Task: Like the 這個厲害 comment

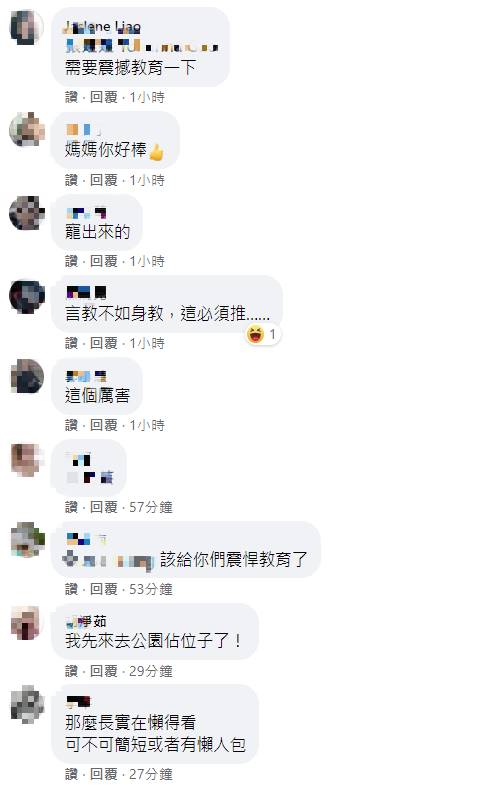Action: (x=71, y=426)
